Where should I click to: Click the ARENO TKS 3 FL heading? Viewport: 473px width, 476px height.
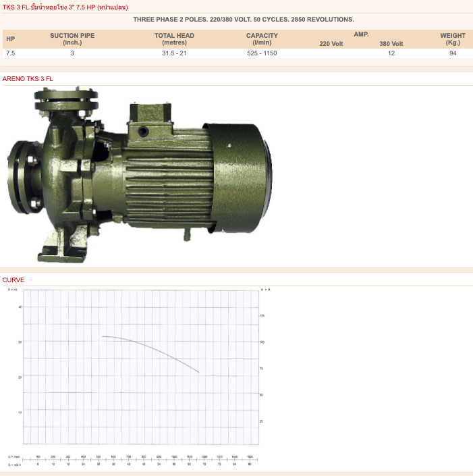click(x=28, y=79)
